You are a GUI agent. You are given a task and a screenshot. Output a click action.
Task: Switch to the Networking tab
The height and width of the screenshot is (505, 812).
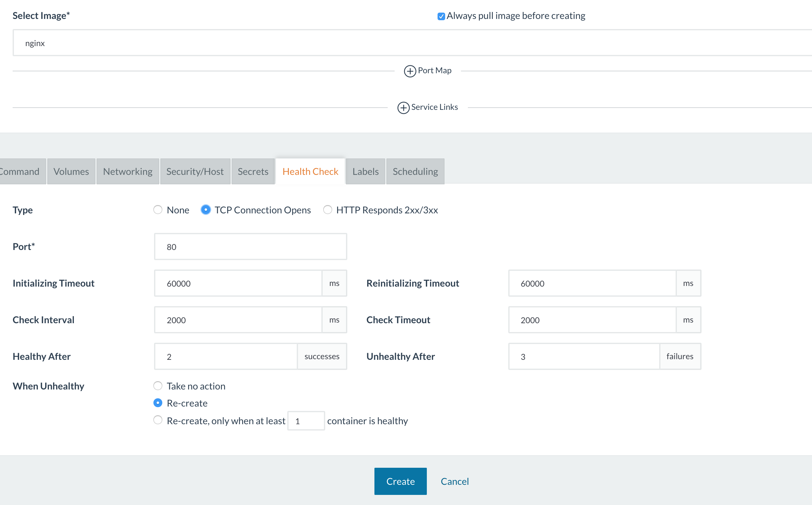pyautogui.click(x=128, y=171)
